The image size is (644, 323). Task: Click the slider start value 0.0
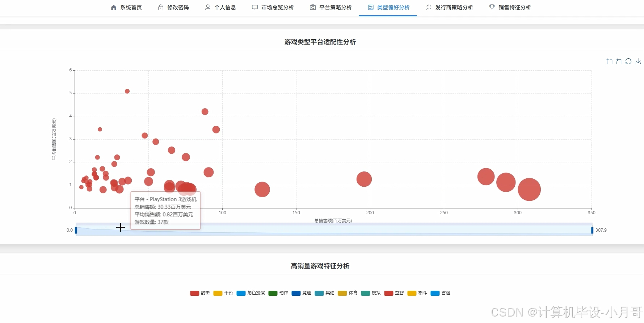(x=70, y=230)
